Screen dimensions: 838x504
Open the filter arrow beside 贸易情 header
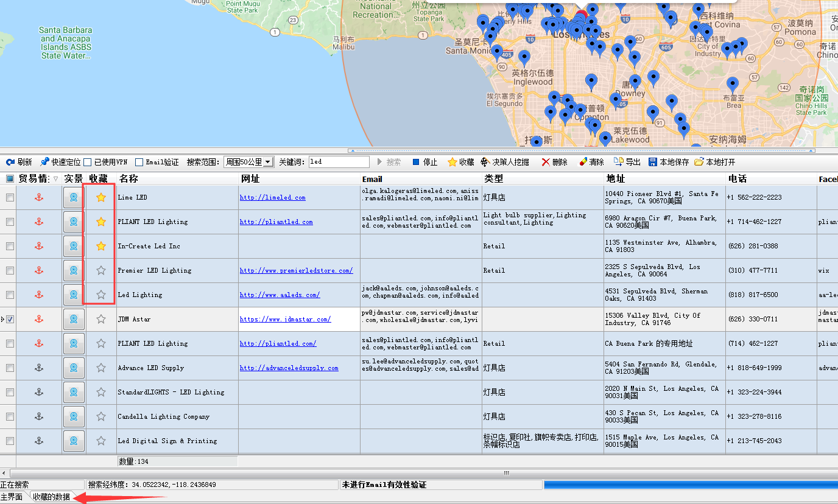point(56,179)
